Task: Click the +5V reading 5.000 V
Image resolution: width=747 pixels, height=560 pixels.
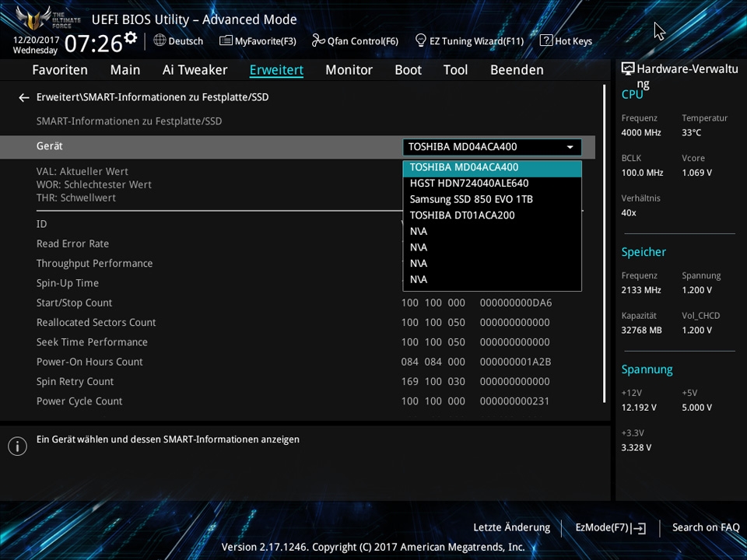Action: tap(697, 408)
